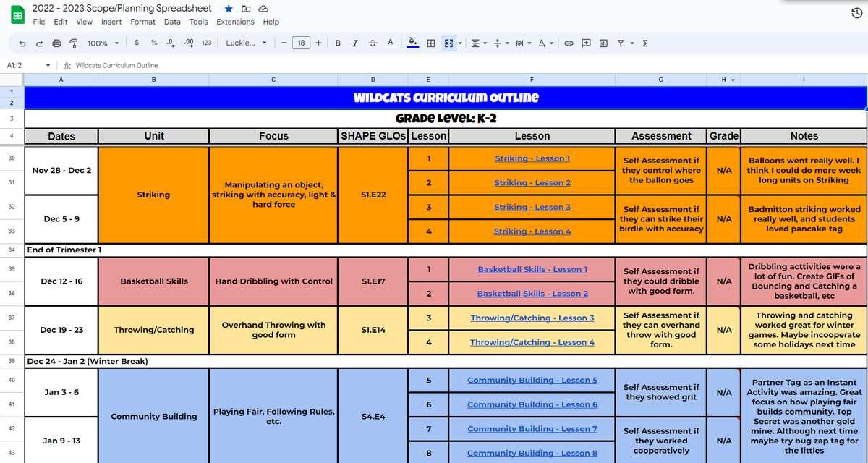Open the Striking - Lesson 4 link
The width and height of the screenshot is (868, 463).
pos(532,231)
